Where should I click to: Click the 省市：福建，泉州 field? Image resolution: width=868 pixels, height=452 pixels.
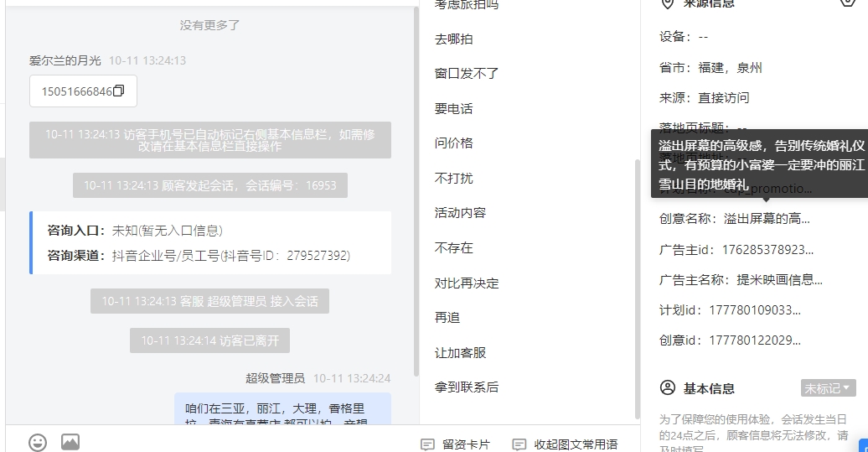pos(710,68)
